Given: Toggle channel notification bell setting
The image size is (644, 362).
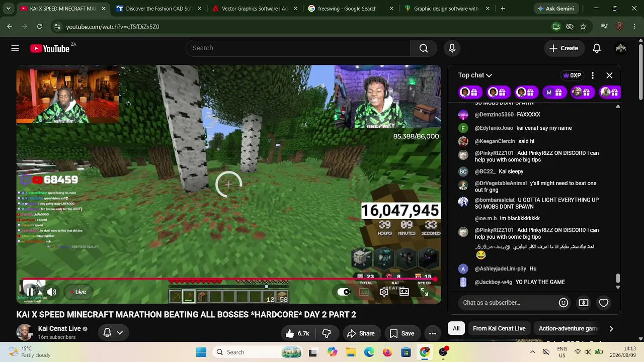Looking at the screenshot, I should click(113, 332).
